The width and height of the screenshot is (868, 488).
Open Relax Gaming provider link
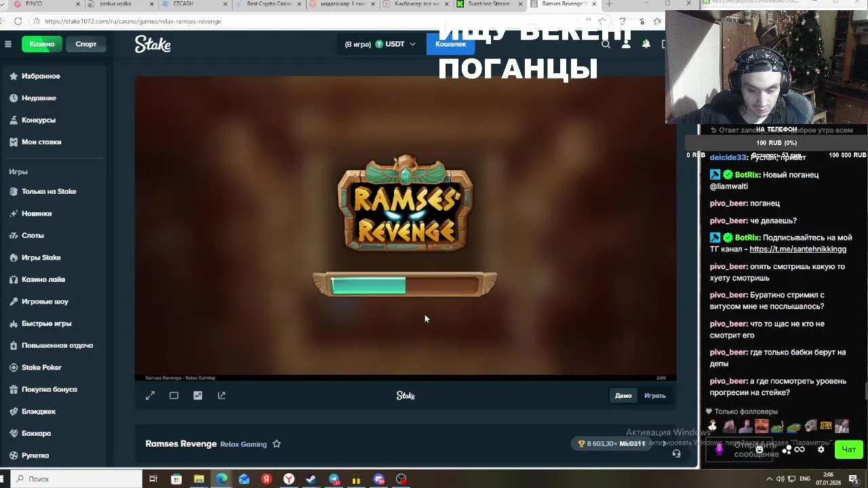243,445
